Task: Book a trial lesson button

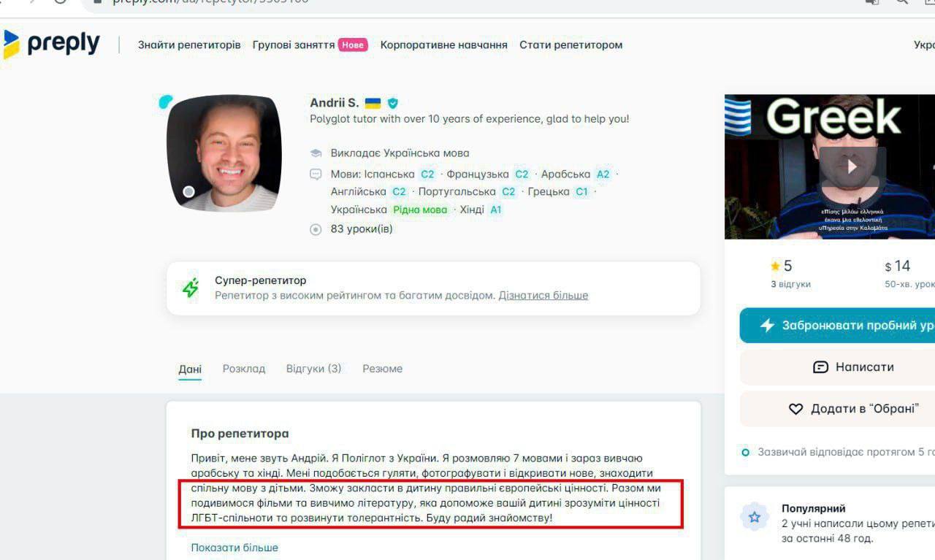Action: (837, 326)
